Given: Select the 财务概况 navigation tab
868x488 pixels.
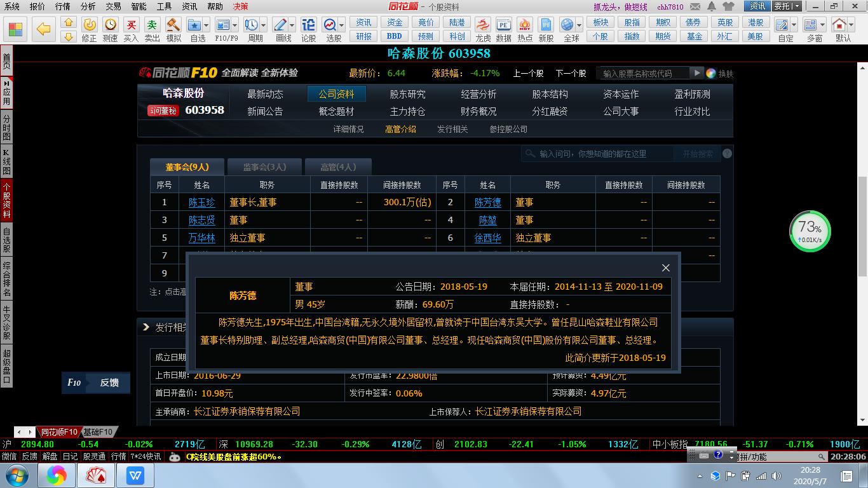Looking at the screenshot, I should 478,111.
